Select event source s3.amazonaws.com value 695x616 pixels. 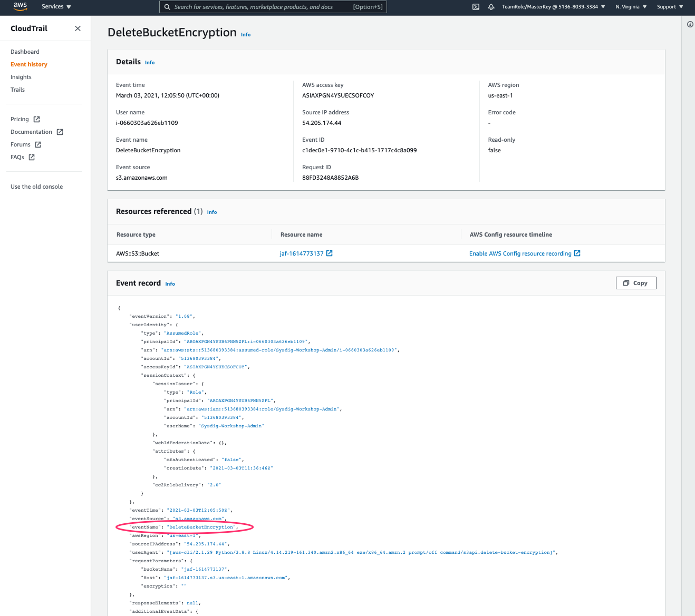tap(142, 178)
